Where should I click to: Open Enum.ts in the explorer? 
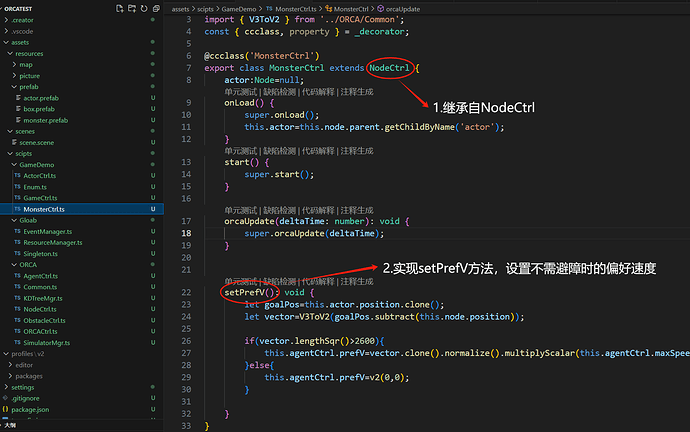pyautogui.click(x=35, y=187)
